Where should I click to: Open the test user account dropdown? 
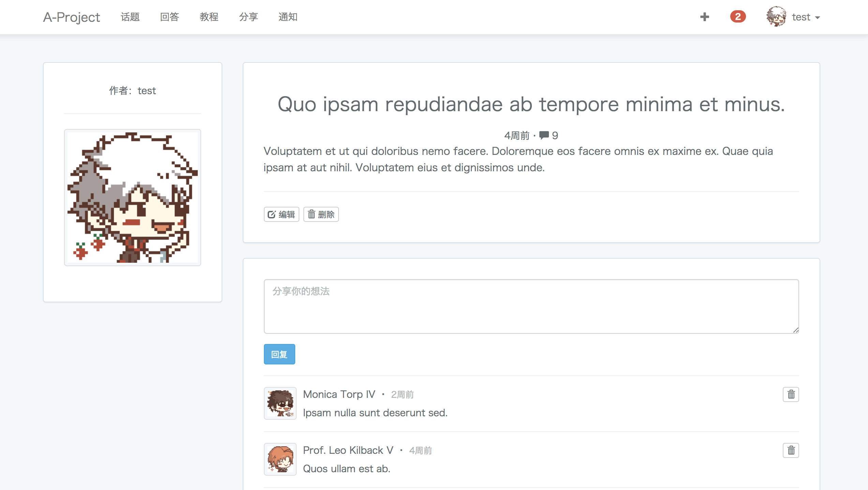pos(801,16)
